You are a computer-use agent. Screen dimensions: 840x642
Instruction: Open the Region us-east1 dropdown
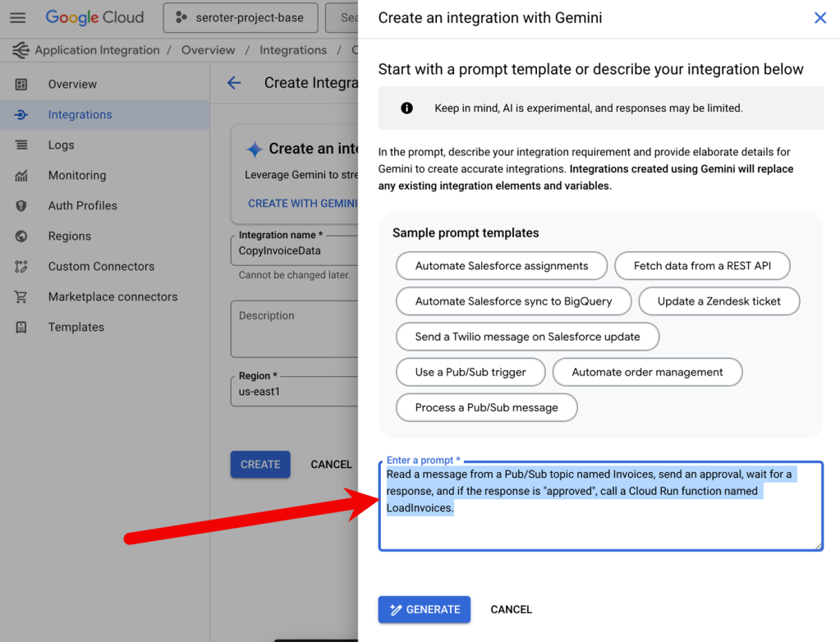(294, 392)
